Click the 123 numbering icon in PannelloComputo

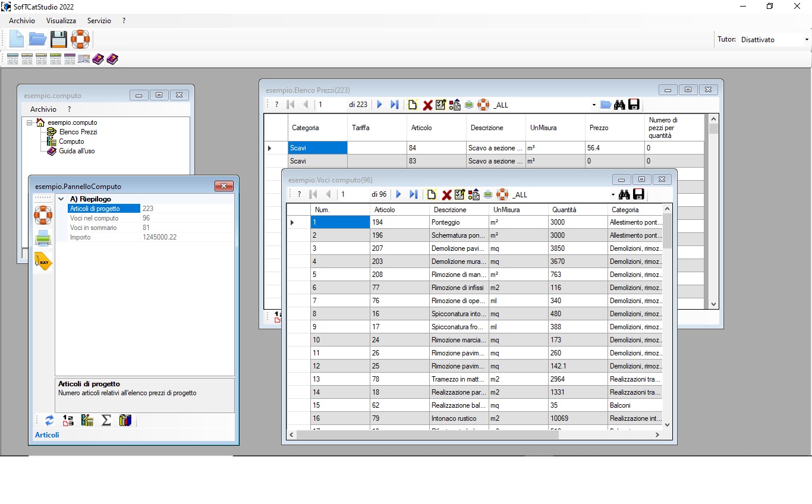[x=68, y=420]
